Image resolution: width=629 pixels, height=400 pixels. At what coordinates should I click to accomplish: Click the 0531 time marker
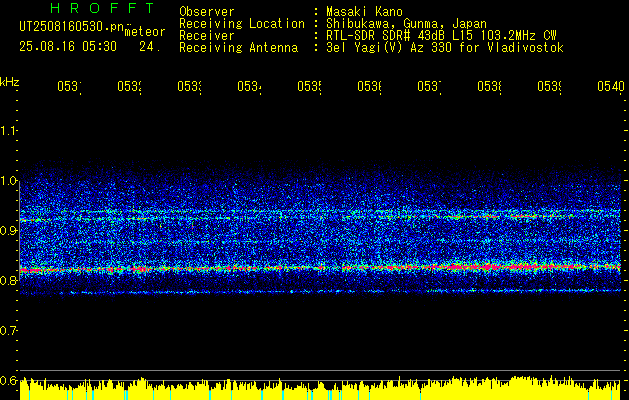pyautogui.click(x=69, y=86)
